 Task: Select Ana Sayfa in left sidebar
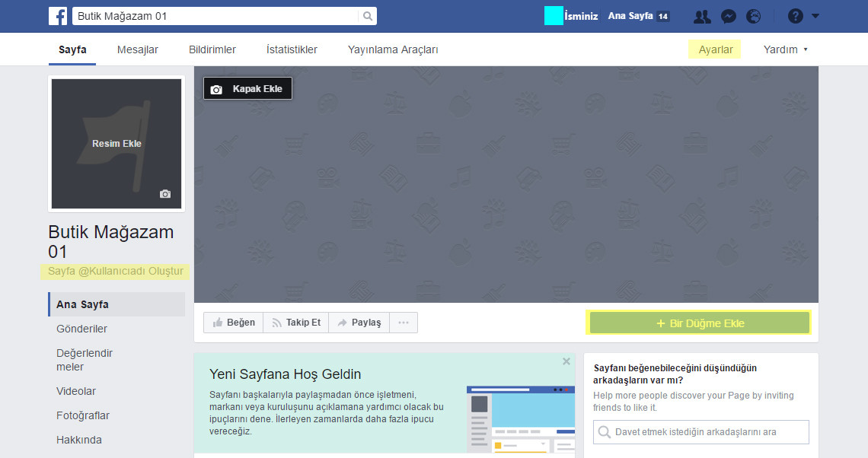click(116, 304)
